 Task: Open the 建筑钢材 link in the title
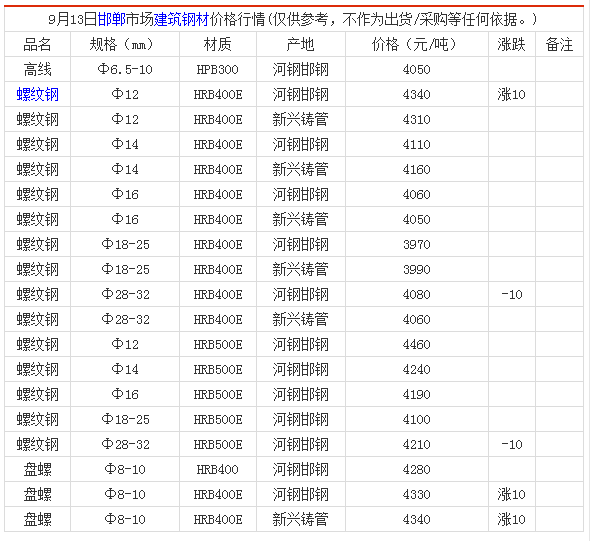coord(181,19)
